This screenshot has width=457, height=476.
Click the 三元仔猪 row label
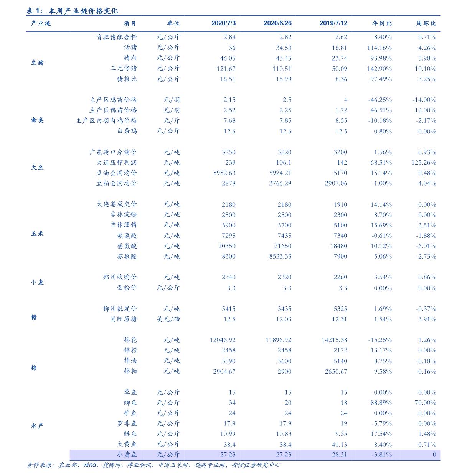click(x=123, y=68)
